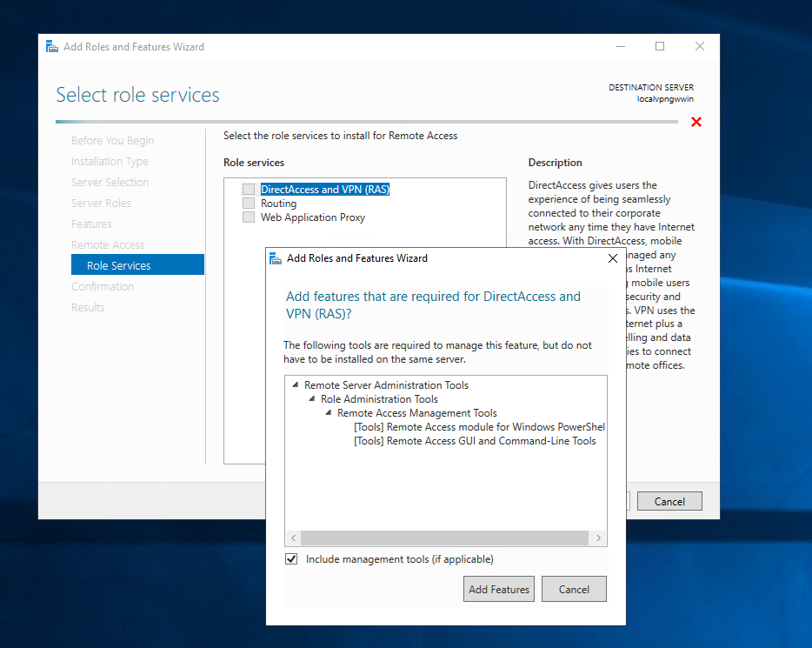Collapse Role Administration Tools node
The height and width of the screenshot is (648, 812).
point(312,399)
